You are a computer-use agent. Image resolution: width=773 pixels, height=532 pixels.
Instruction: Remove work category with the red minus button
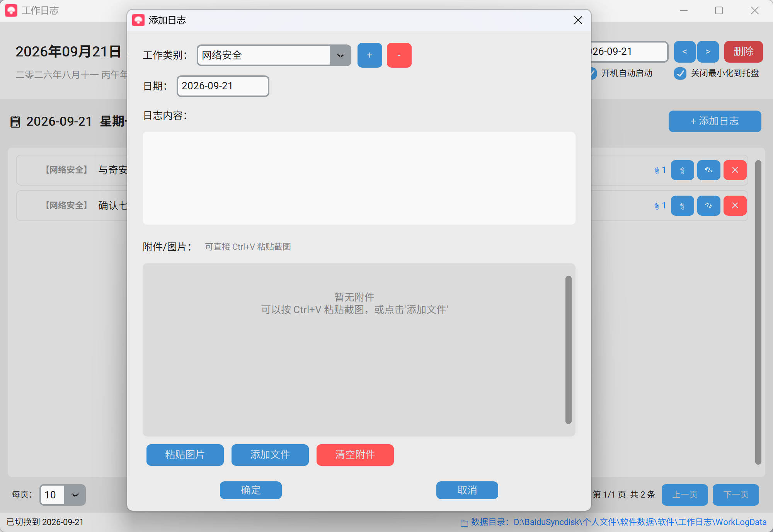pyautogui.click(x=399, y=55)
